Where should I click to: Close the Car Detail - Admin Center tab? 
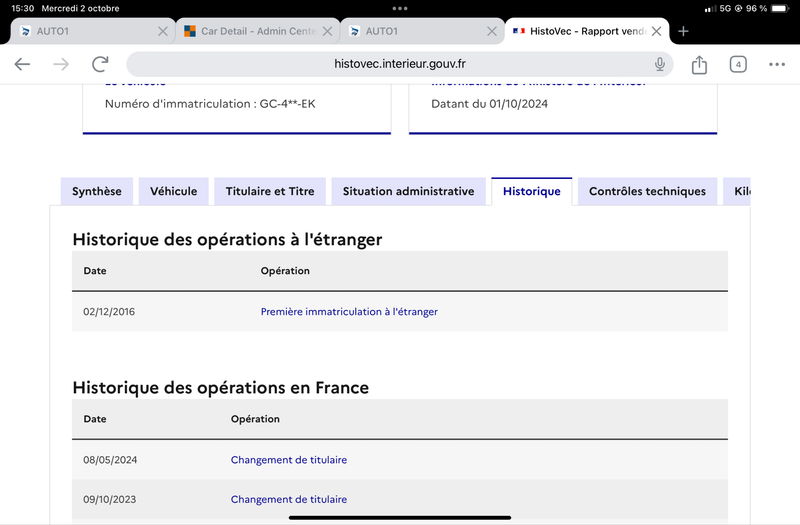tap(328, 31)
